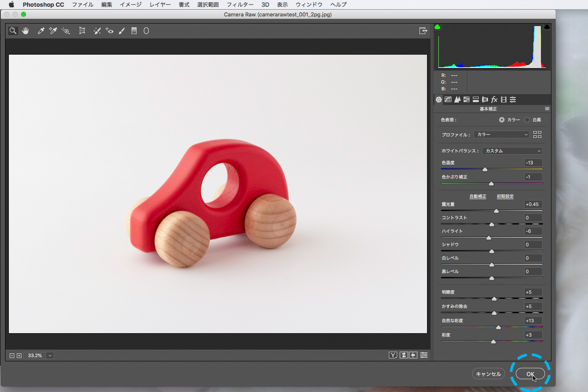Open the profile browser grid icon
The width and height of the screenshot is (588, 392).
click(x=537, y=134)
